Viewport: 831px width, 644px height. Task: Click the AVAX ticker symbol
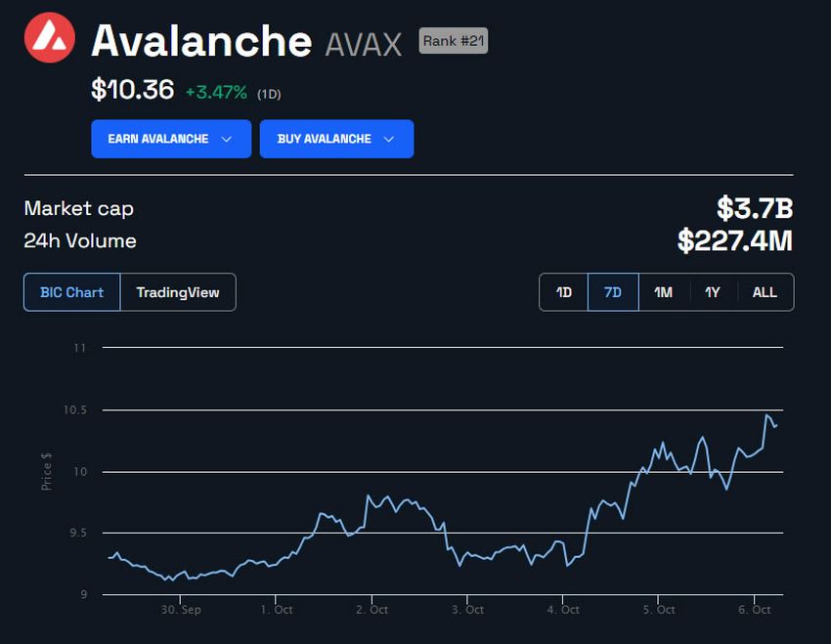[364, 43]
